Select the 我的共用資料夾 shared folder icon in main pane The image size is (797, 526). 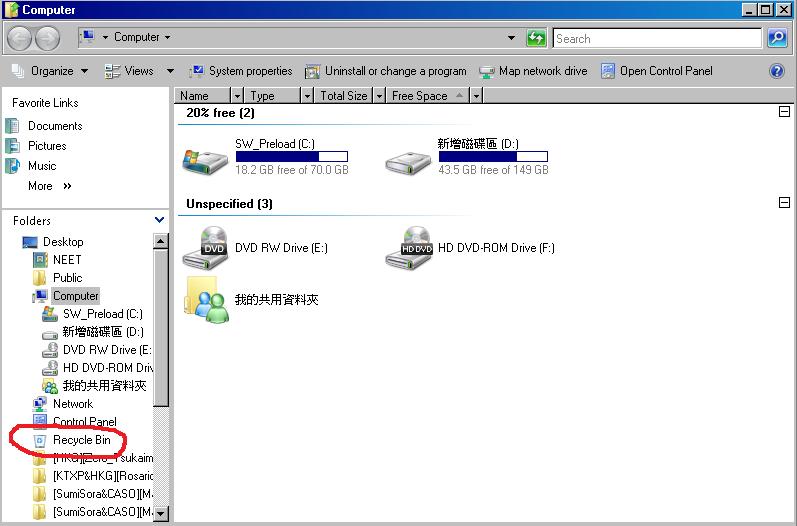[x=207, y=300]
